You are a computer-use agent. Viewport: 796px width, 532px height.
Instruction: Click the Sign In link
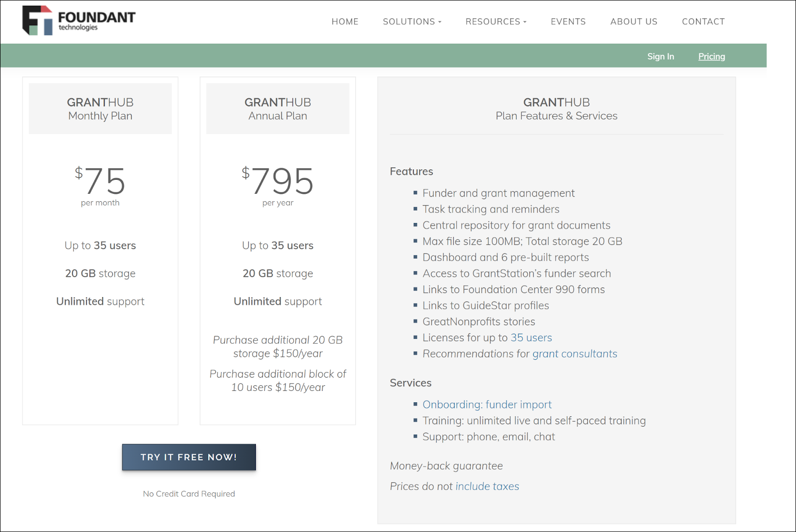(660, 57)
